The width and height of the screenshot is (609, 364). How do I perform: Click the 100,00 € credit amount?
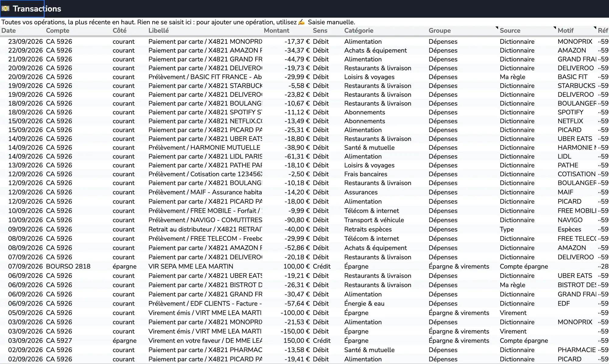(297, 266)
